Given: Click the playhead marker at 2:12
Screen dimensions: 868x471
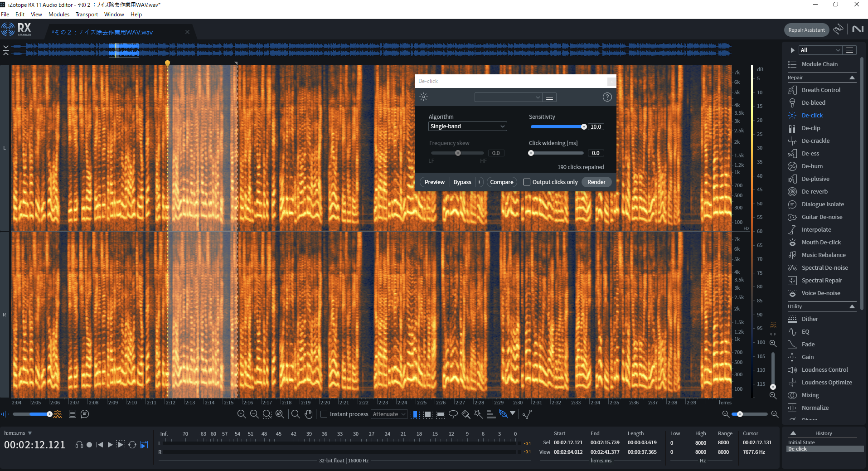Looking at the screenshot, I should 167,63.
